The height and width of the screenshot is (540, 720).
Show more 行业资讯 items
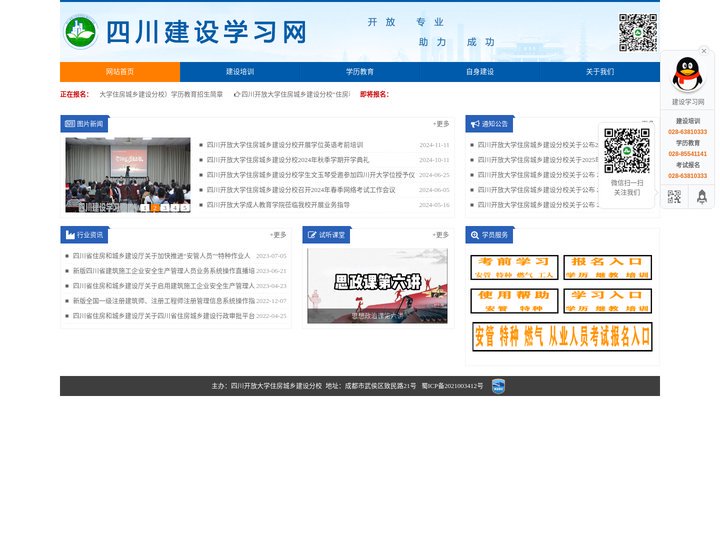pos(278,235)
